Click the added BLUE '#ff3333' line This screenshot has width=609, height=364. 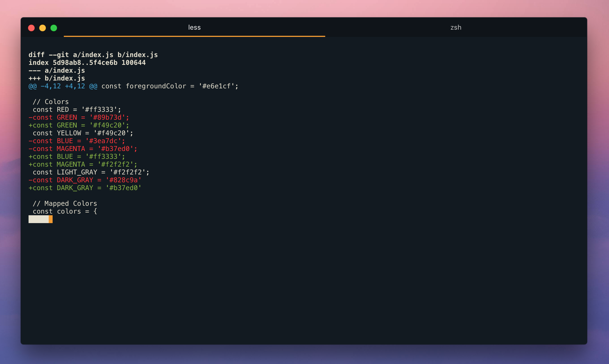[x=77, y=157]
